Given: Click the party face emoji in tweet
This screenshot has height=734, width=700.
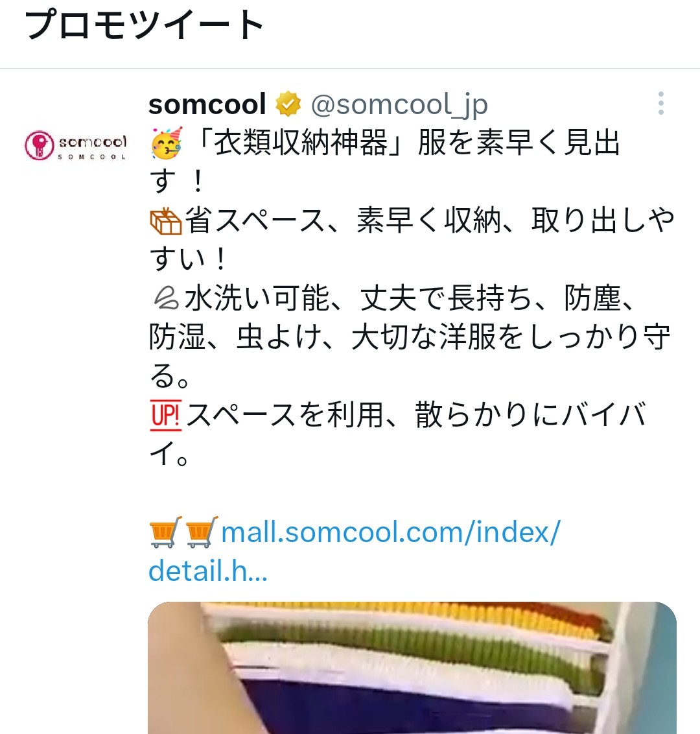Looking at the screenshot, I should pos(167,142).
